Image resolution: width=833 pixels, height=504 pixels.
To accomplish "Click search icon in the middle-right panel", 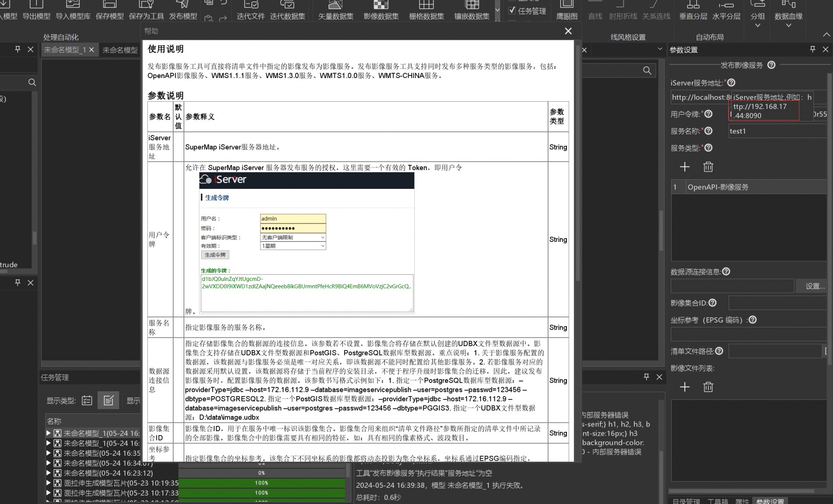I will [647, 71].
